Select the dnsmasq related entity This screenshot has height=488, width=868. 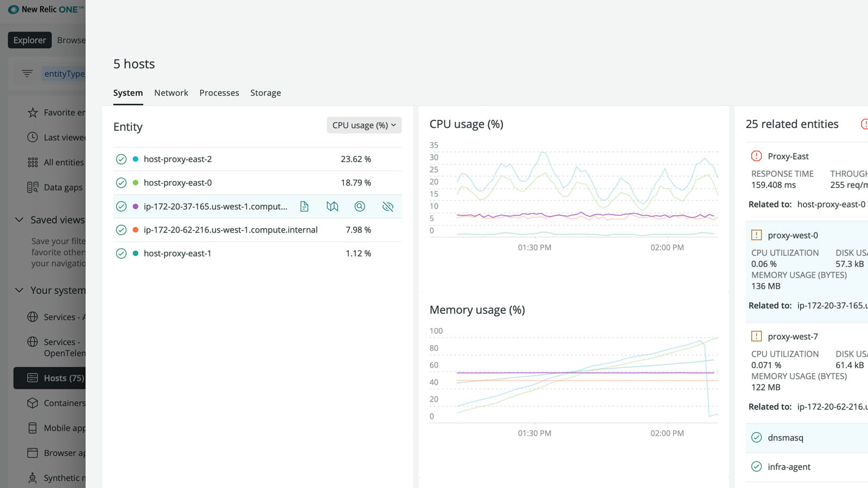(x=785, y=438)
